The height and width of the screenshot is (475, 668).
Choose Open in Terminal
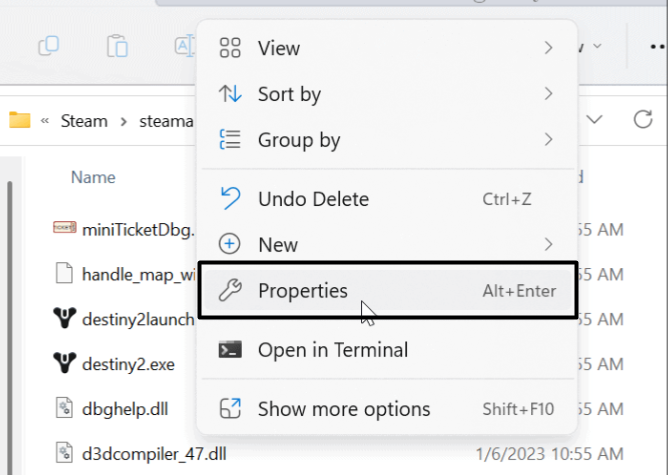point(333,350)
